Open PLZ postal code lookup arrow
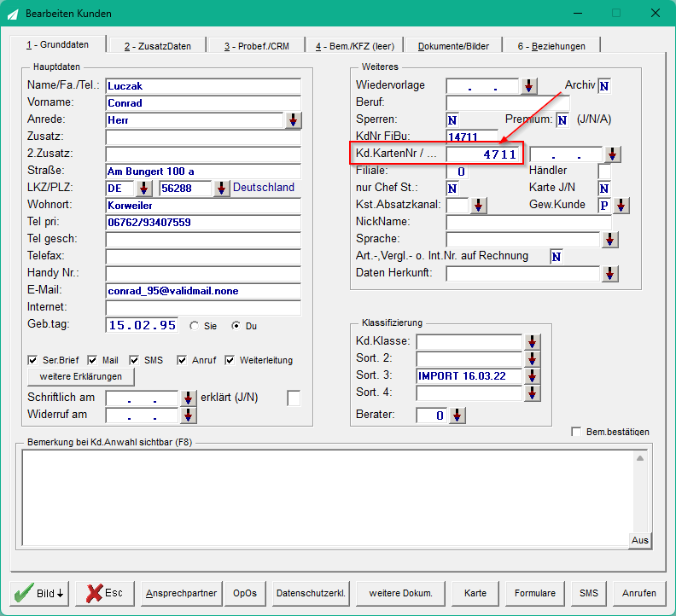 click(x=221, y=189)
